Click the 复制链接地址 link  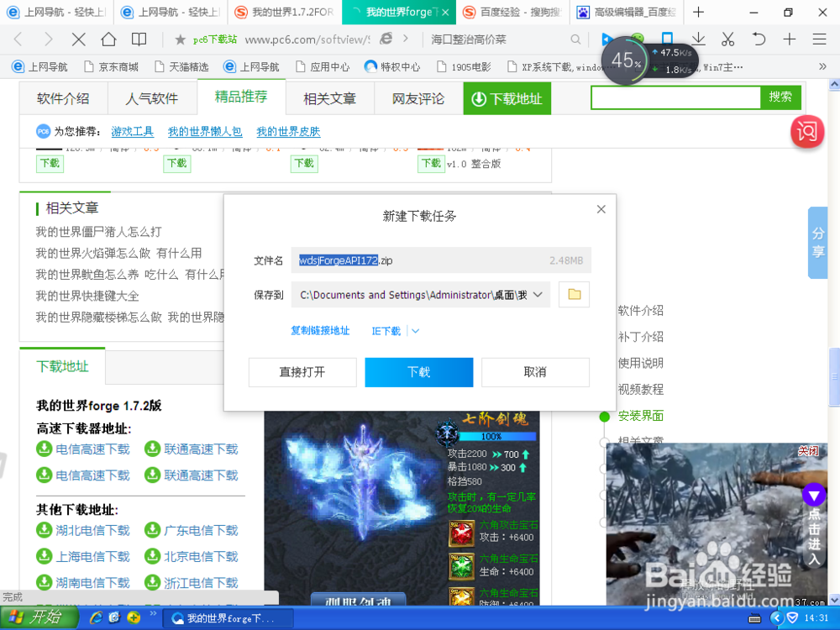pyautogui.click(x=320, y=330)
